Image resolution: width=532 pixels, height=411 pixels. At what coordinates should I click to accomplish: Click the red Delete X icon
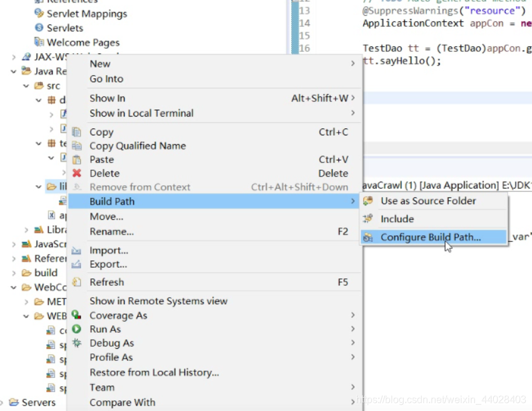(x=77, y=173)
